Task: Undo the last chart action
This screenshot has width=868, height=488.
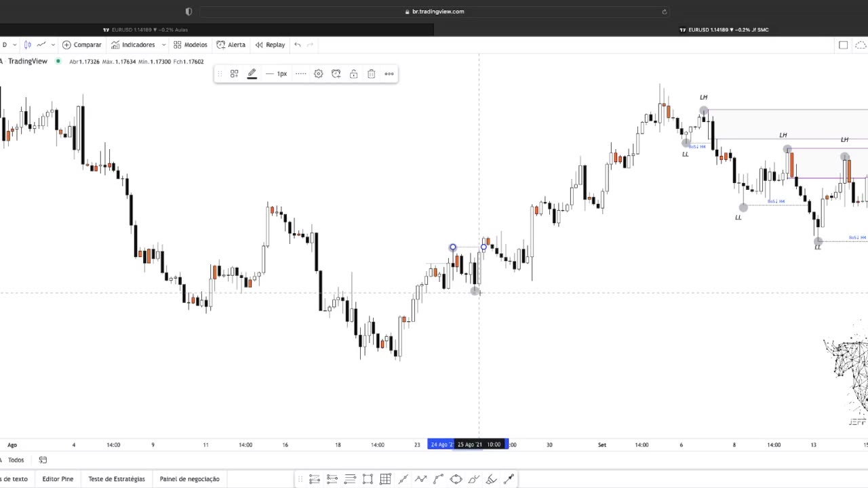Action: (297, 45)
